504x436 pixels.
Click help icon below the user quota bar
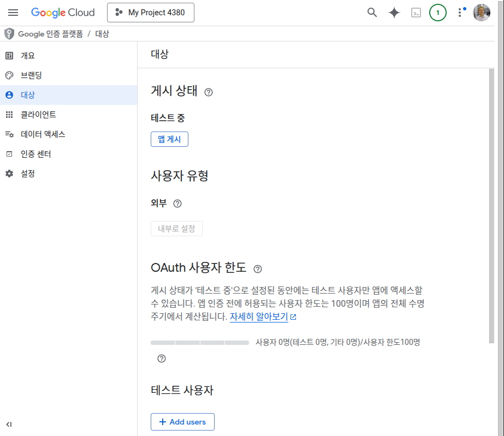point(161,359)
